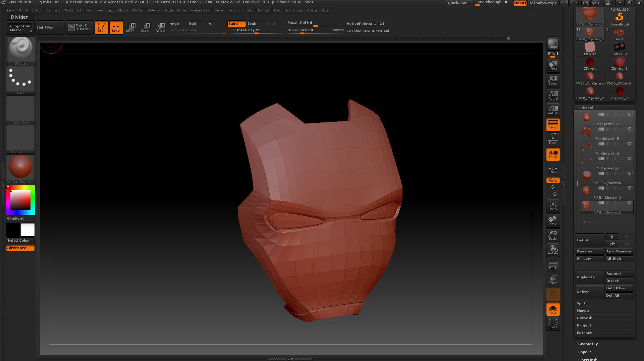Select the black secondary color swatch

tap(13, 230)
